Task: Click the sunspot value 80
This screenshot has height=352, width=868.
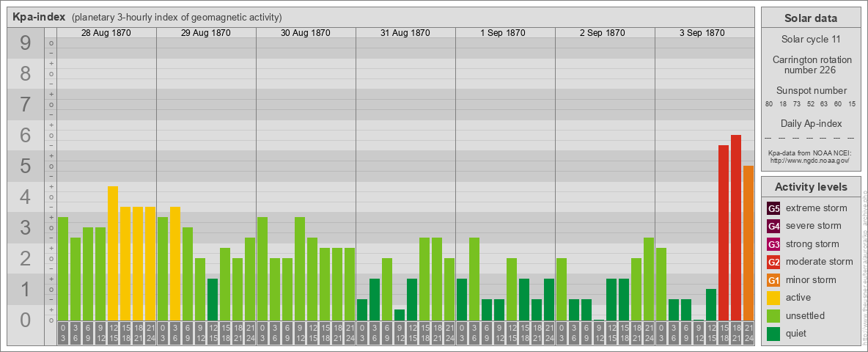Action: [769, 104]
